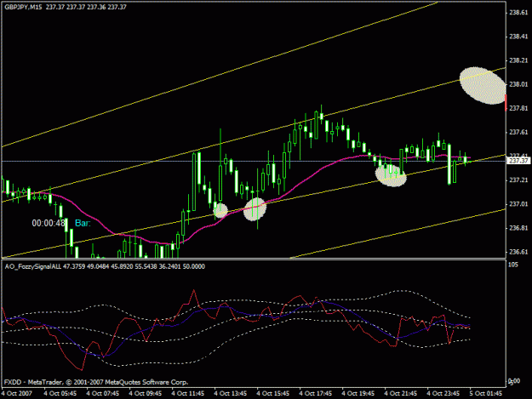Select the 4 Oct 19:45 time label

click(x=358, y=393)
